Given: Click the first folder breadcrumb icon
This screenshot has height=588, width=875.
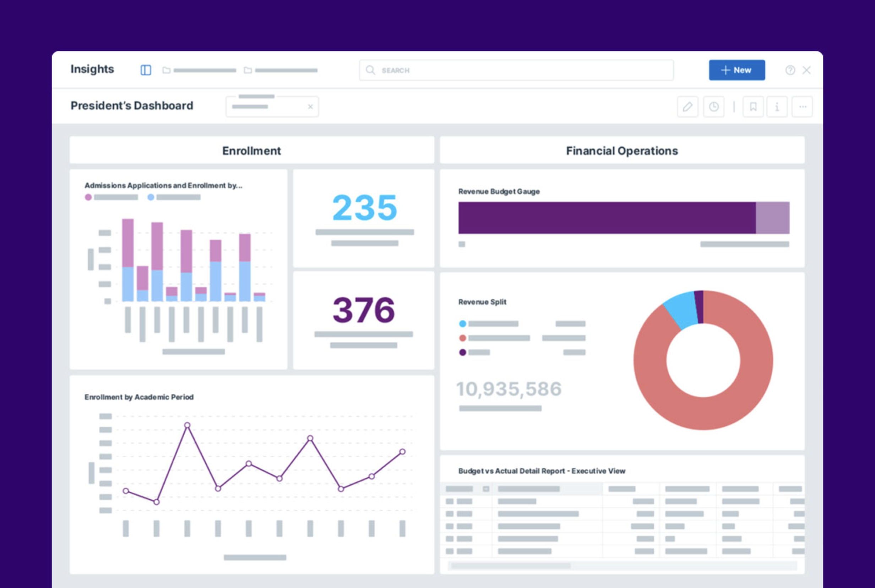Looking at the screenshot, I should coord(166,70).
